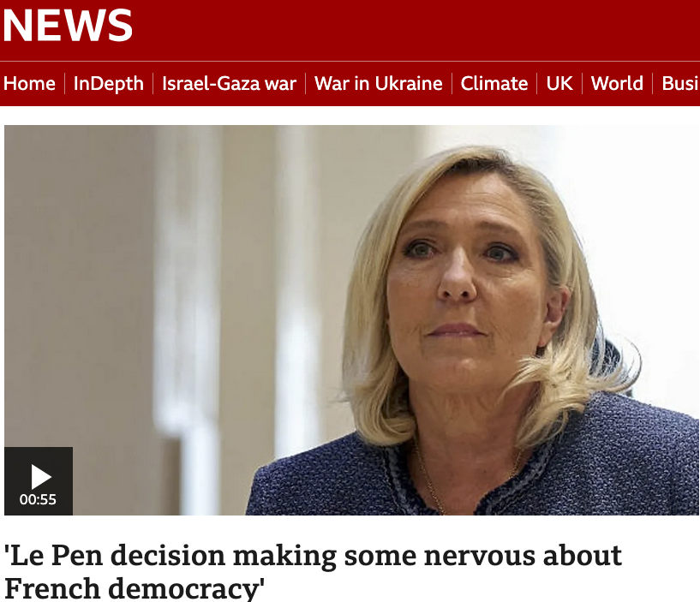Switch to the UK news section
The image size is (700, 602).
[x=559, y=83]
